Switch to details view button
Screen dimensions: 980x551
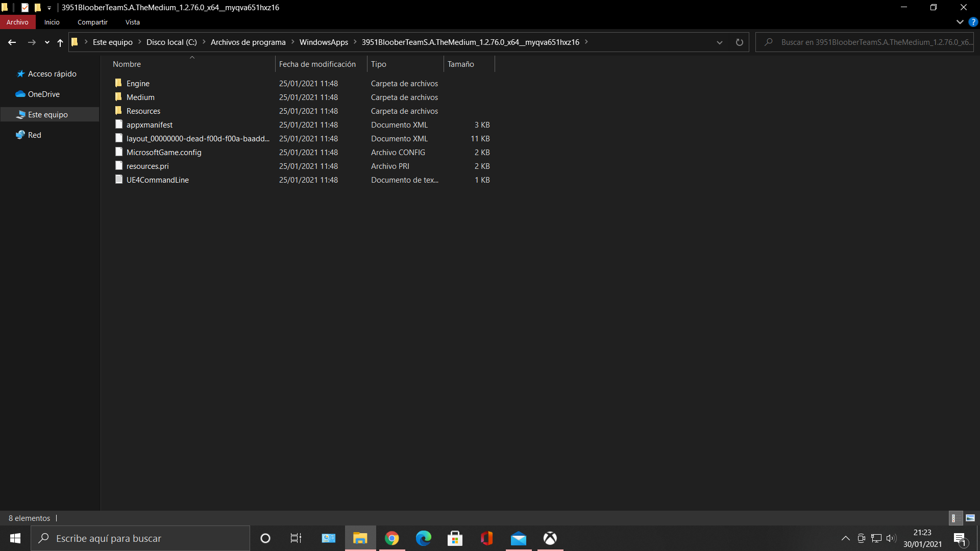(954, 518)
